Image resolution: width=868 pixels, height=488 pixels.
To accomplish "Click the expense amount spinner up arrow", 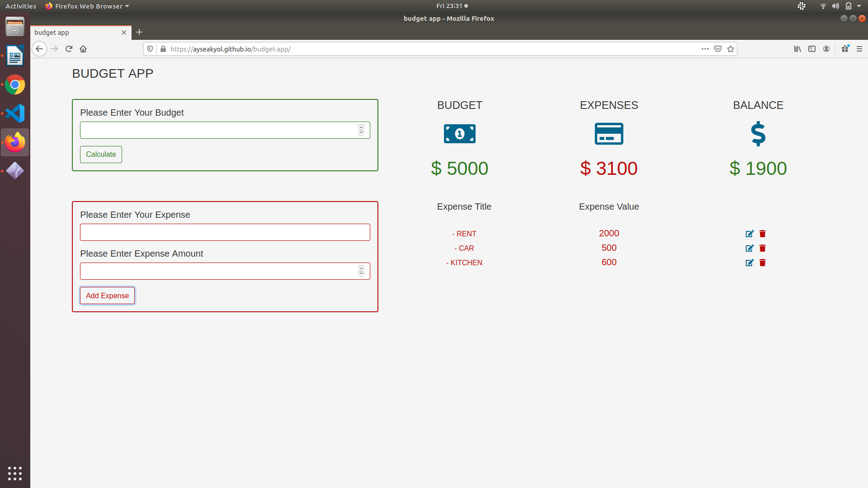I will pos(361,268).
